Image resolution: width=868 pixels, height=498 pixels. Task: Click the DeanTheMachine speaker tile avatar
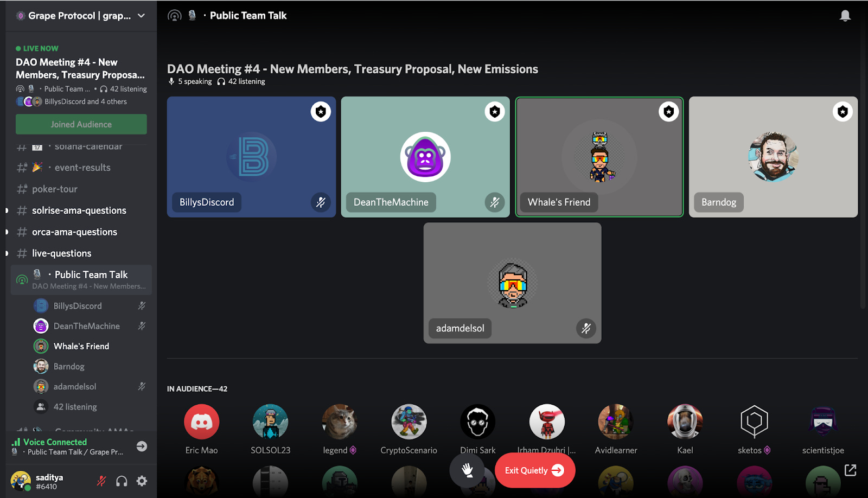(x=425, y=157)
